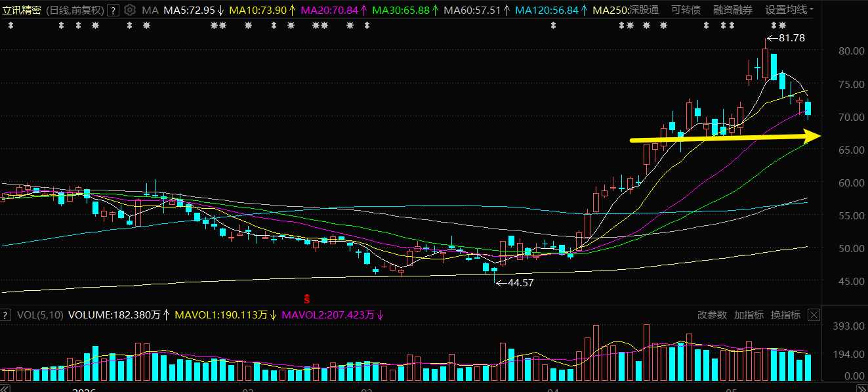Open the 设置均线 dropdown
This screenshot has height=392, width=868.
tap(789, 10)
